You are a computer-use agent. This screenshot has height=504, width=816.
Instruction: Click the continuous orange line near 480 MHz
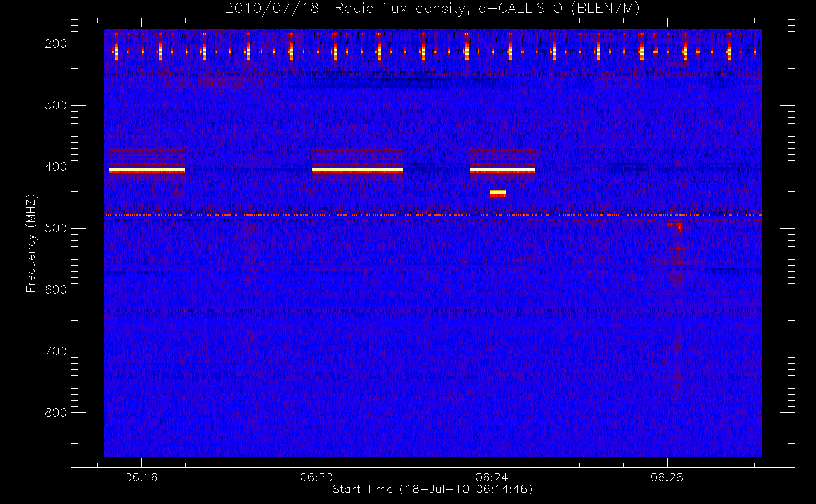pos(433,215)
